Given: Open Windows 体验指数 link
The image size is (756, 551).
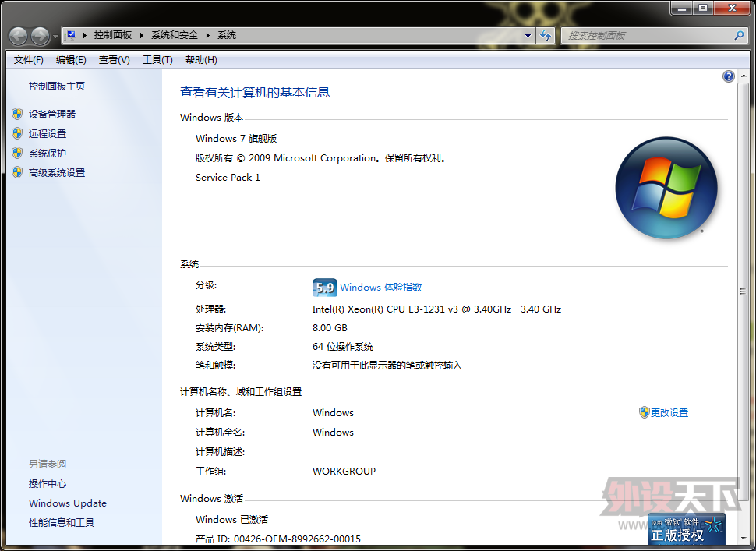Looking at the screenshot, I should coord(381,288).
